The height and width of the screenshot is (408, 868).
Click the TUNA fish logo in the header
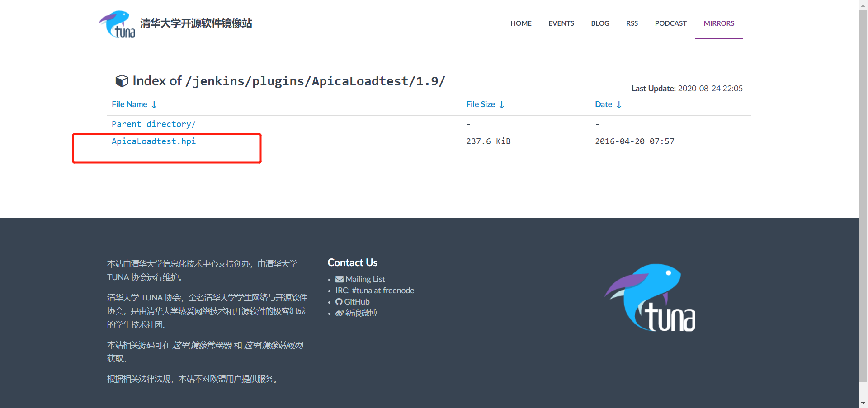116,23
